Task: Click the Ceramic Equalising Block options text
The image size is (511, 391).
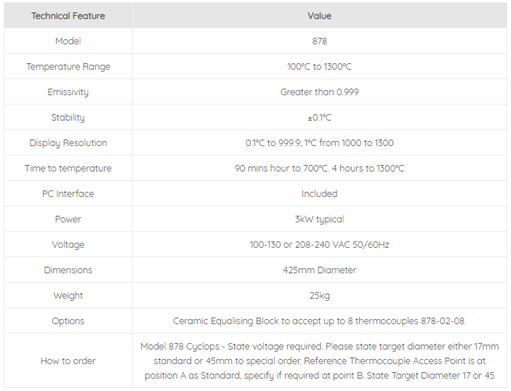Action: [x=319, y=321]
